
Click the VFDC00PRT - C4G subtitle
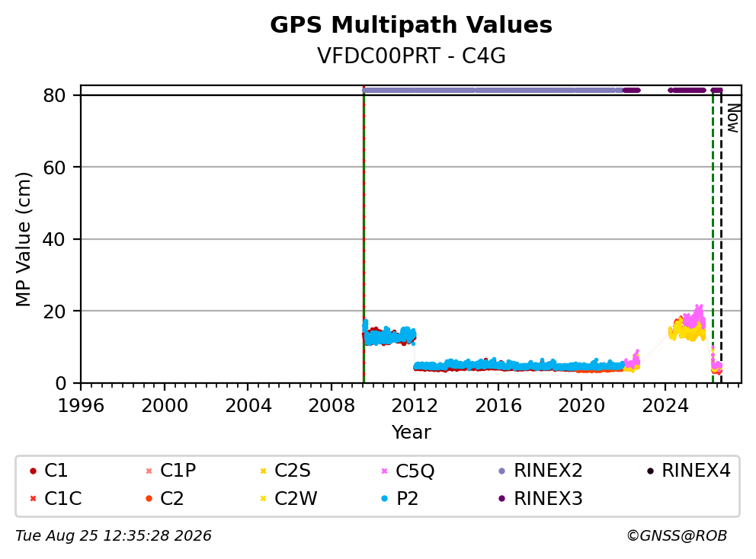(411, 56)
